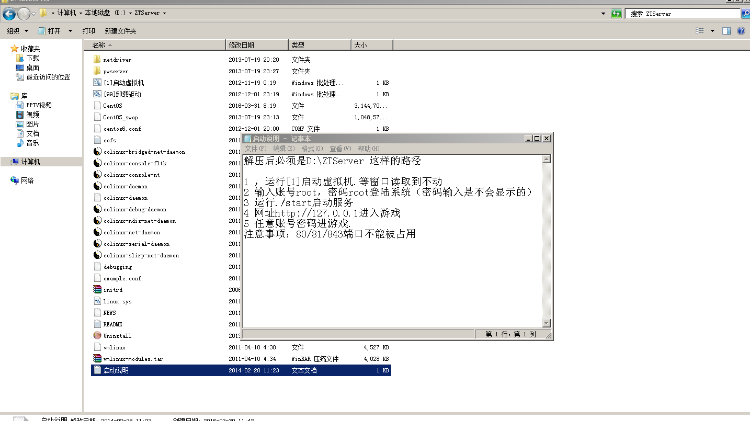Select the initrd archive icon
The width and height of the screenshot is (750, 421).
coord(97,289)
